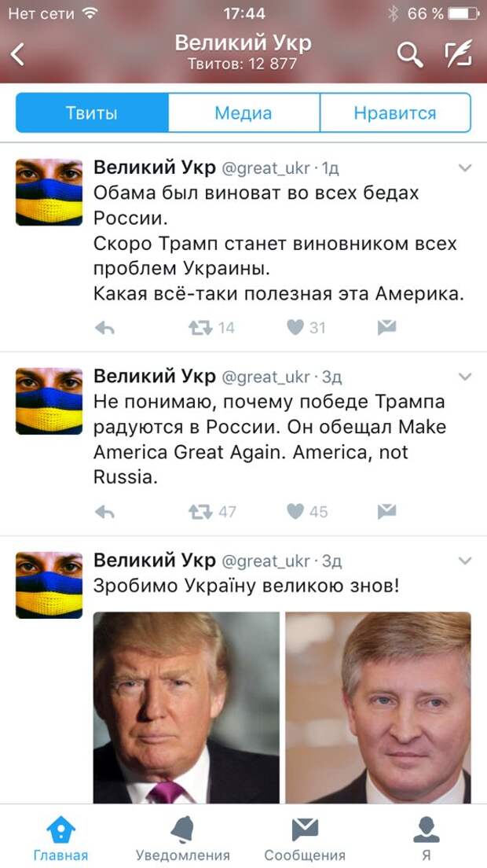Switch to the Нравится tab
The height and width of the screenshot is (868, 487).
pos(395,113)
